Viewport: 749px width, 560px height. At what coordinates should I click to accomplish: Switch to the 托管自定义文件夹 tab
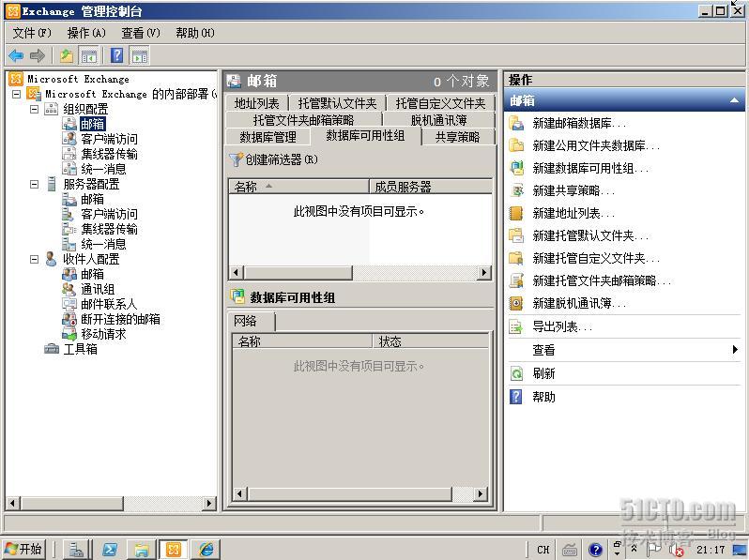pos(440,103)
